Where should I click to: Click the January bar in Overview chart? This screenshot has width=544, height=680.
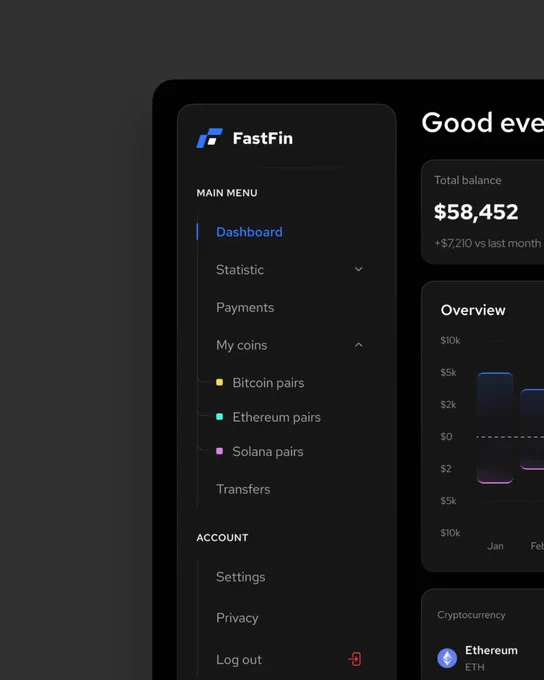(x=495, y=428)
